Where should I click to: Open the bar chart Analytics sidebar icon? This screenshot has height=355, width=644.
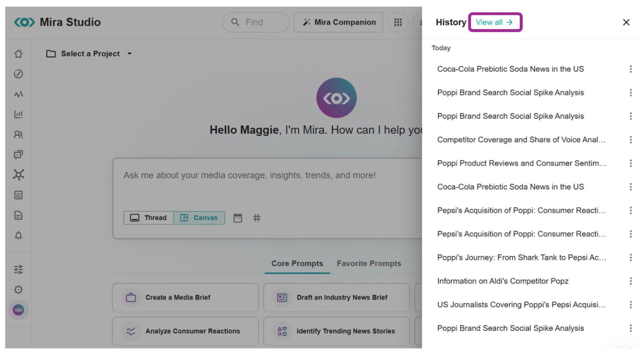[x=18, y=114]
